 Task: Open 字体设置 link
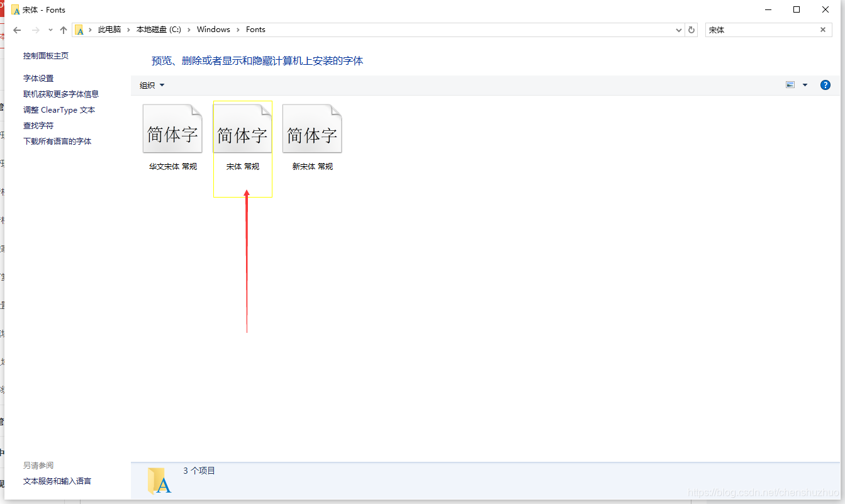pos(38,79)
